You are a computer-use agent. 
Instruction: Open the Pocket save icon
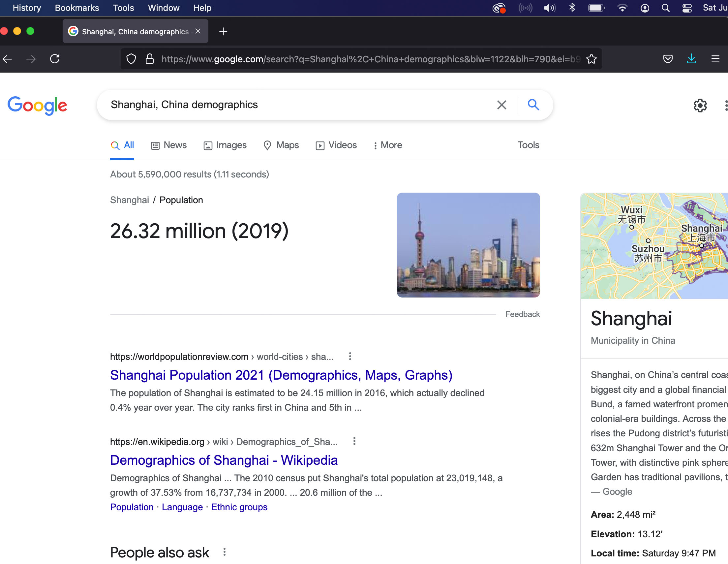(668, 59)
